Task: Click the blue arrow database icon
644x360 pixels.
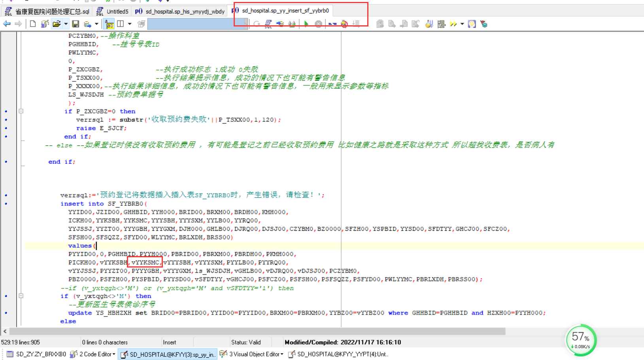Action: [280, 24]
